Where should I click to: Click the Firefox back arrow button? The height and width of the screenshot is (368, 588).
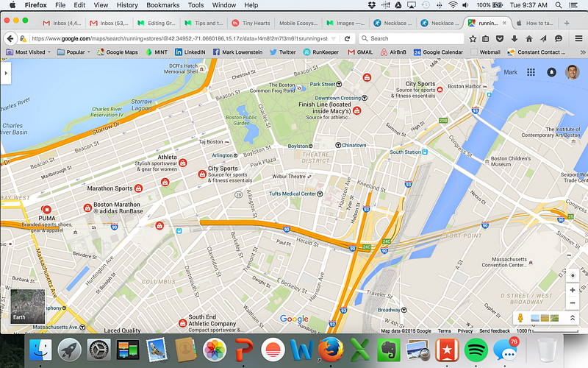tap(10, 38)
